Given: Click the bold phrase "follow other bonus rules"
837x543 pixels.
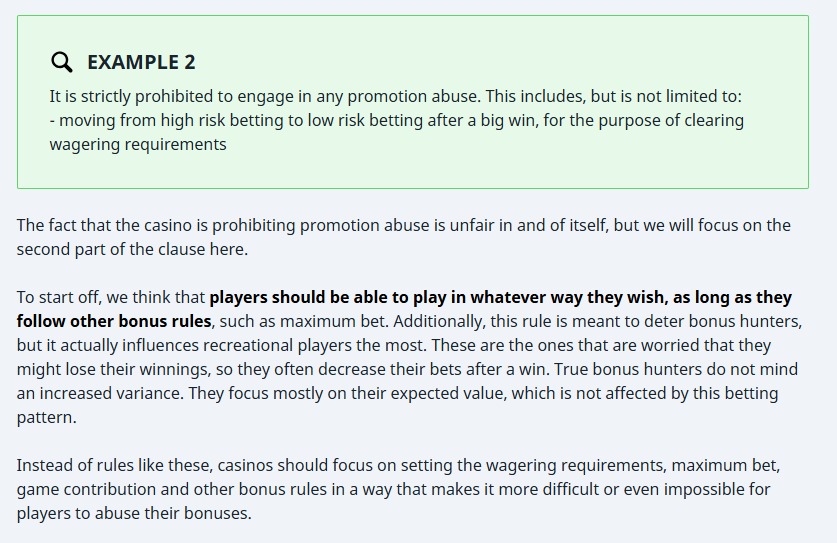Looking at the screenshot, I should point(114,322).
